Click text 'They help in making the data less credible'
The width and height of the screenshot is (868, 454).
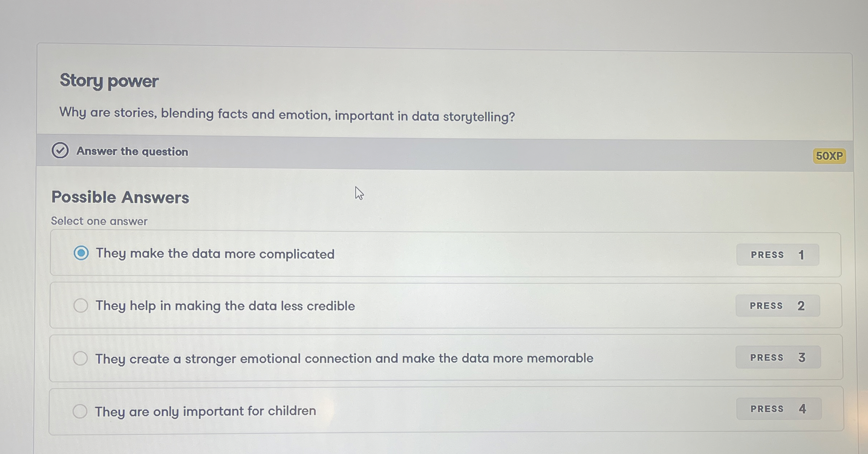(x=225, y=306)
